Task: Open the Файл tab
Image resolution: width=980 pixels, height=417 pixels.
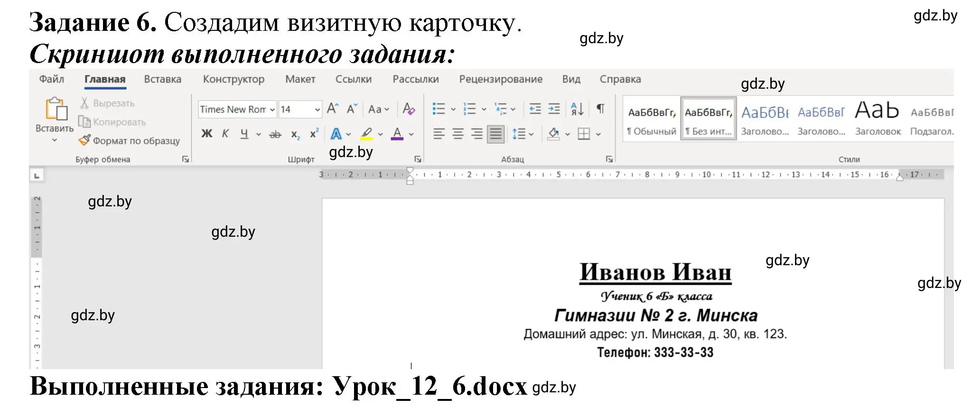Action: point(52,79)
